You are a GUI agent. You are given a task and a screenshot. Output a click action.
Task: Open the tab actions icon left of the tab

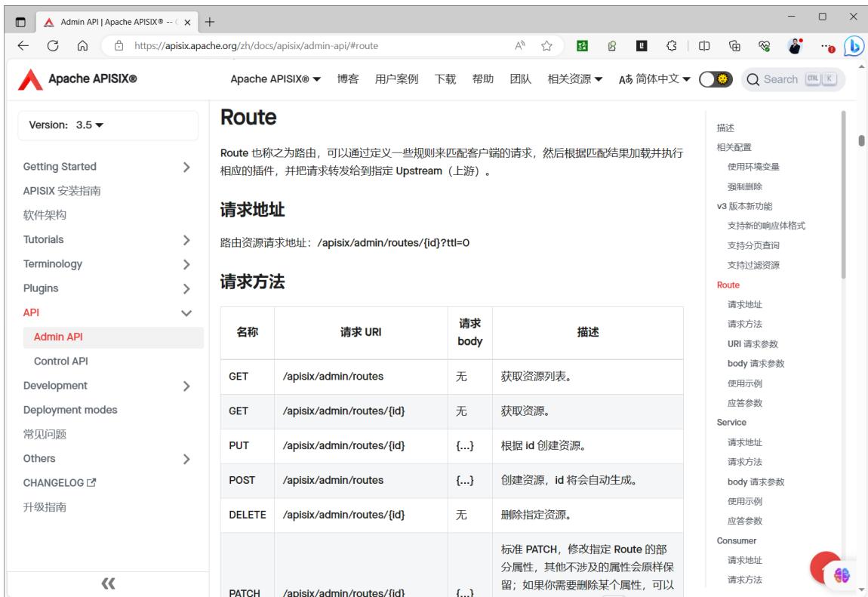pyautogui.click(x=20, y=22)
